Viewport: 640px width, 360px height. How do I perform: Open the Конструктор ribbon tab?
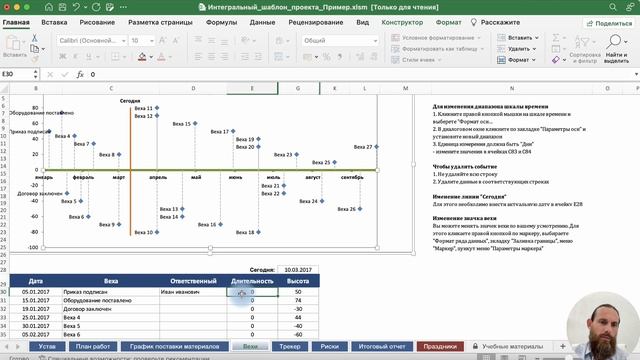[402, 22]
